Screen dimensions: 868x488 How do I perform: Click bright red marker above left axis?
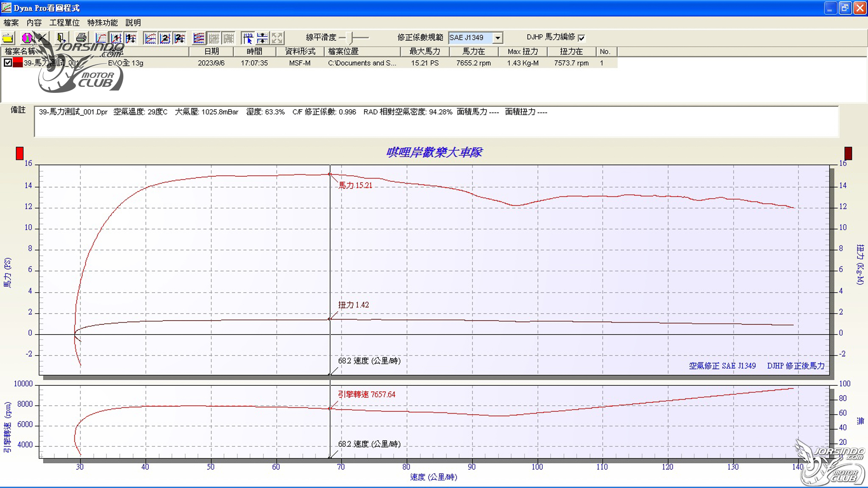click(x=19, y=153)
